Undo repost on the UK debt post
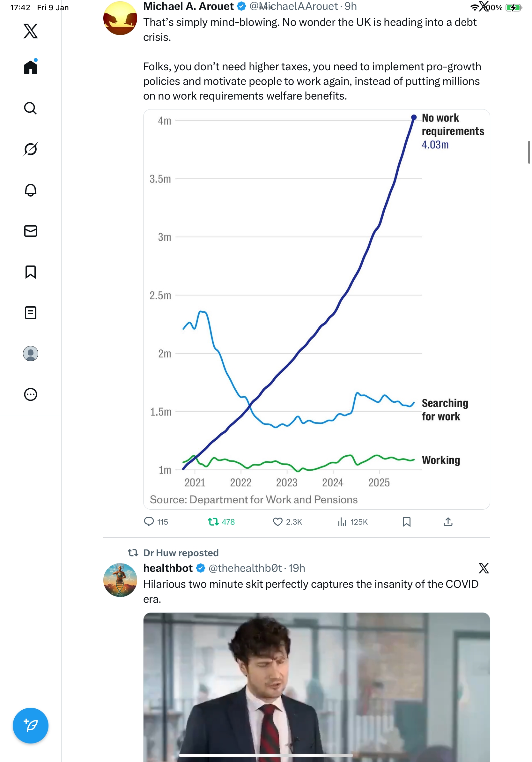532x762 pixels. tap(213, 522)
